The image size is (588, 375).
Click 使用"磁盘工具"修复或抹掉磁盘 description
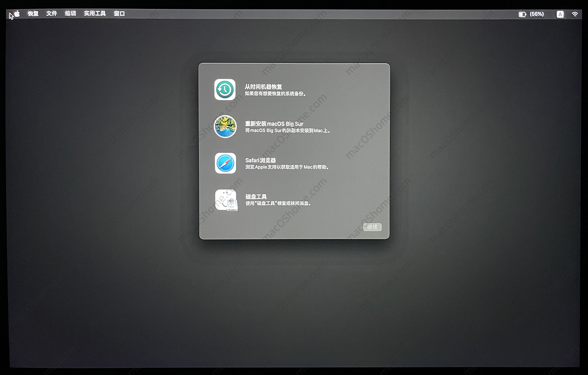[x=278, y=203]
